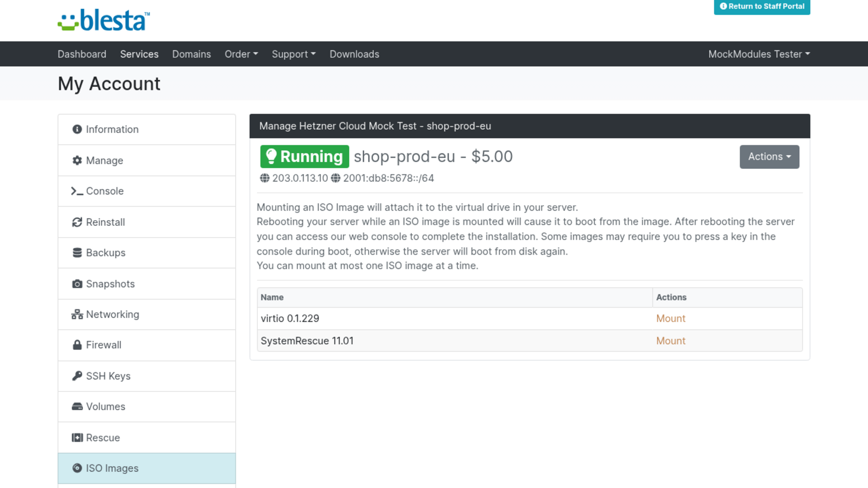Click the Running status badge
The image size is (868, 488).
pos(305,156)
